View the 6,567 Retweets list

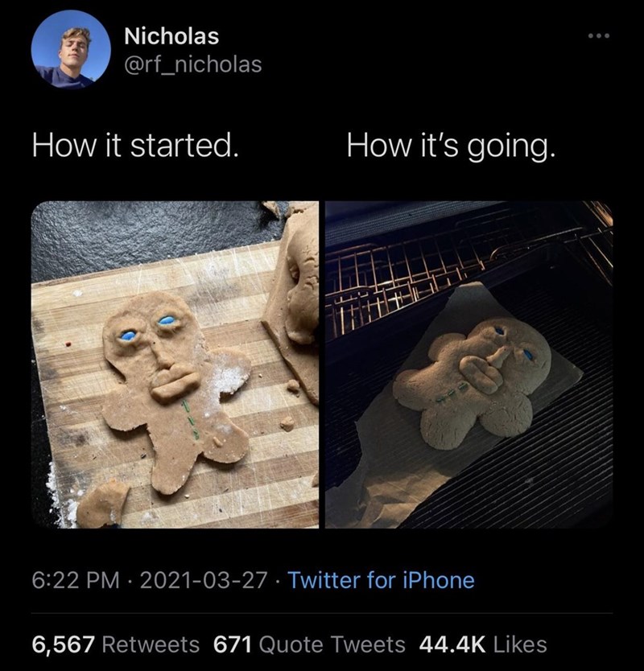tap(115, 644)
